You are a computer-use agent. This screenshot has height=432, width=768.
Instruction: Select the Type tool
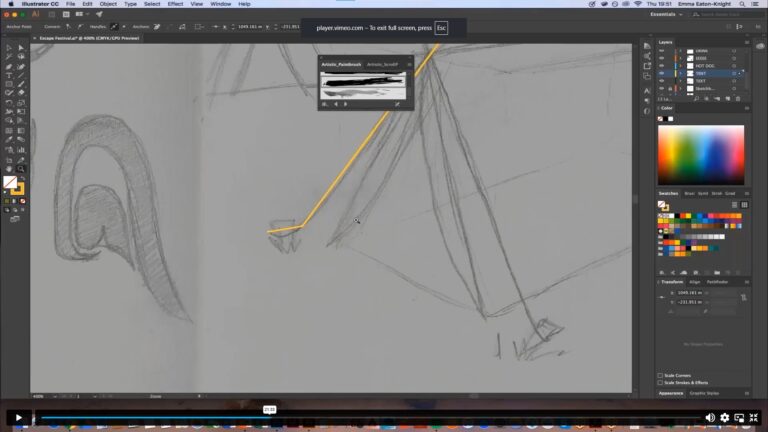click(x=9, y=75)
